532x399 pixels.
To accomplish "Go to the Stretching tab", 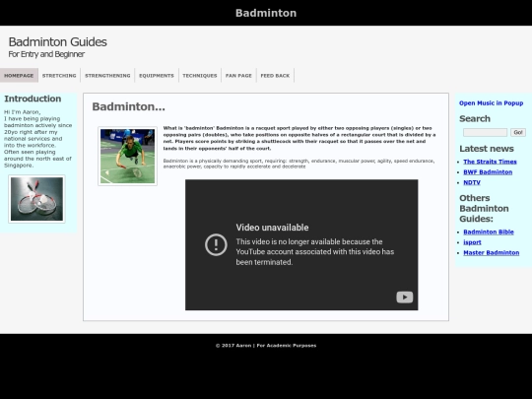I will 59,75.
